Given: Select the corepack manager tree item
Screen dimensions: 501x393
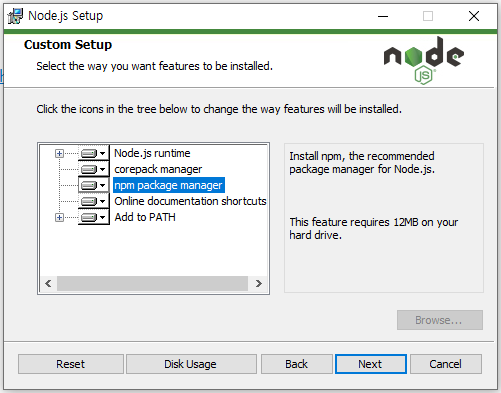Looking at the screenshot, I should click(x=158, y=169).
